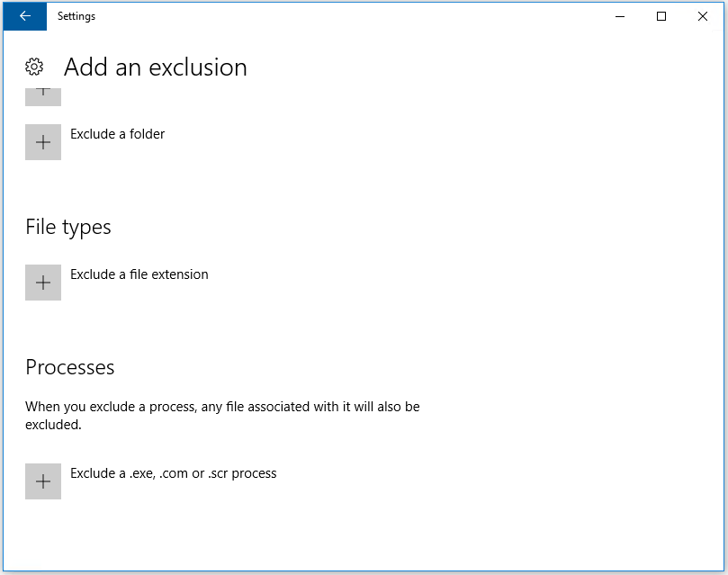Maximize the Settings window
The width and height of the screenshot is (728, 575).
tap(661, 16)
